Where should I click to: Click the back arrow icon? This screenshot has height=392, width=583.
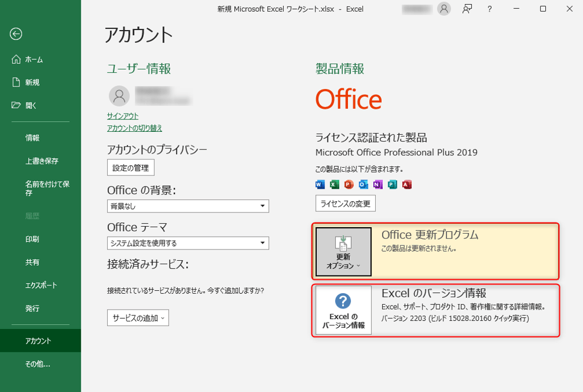[x=16, y=34]
